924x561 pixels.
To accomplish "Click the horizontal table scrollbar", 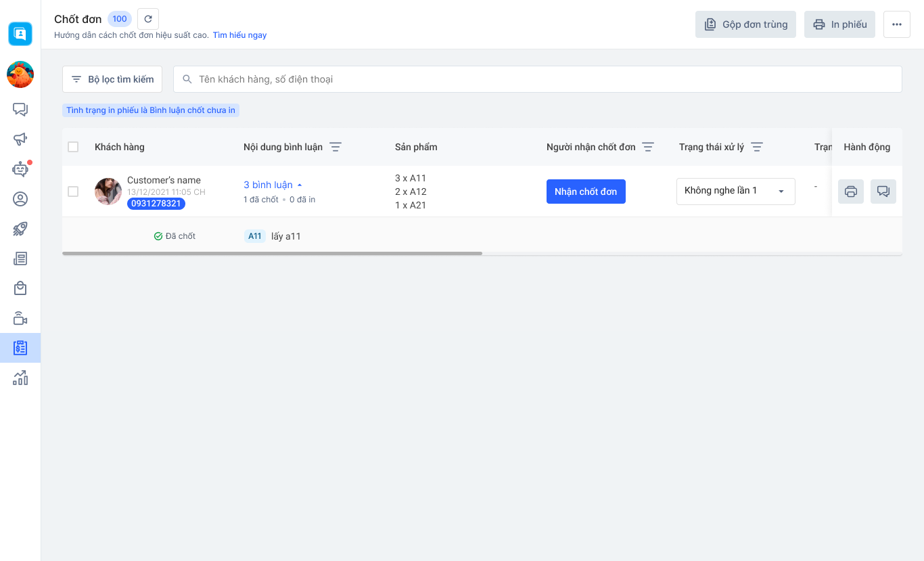I will click(272, 254).
